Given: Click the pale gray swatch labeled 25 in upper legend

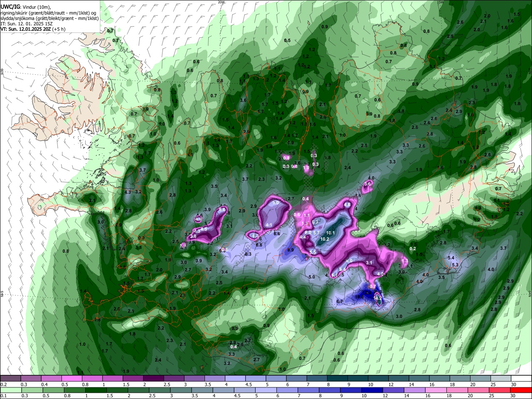Looking at the screenshot, I should click(x=500, y=378).
